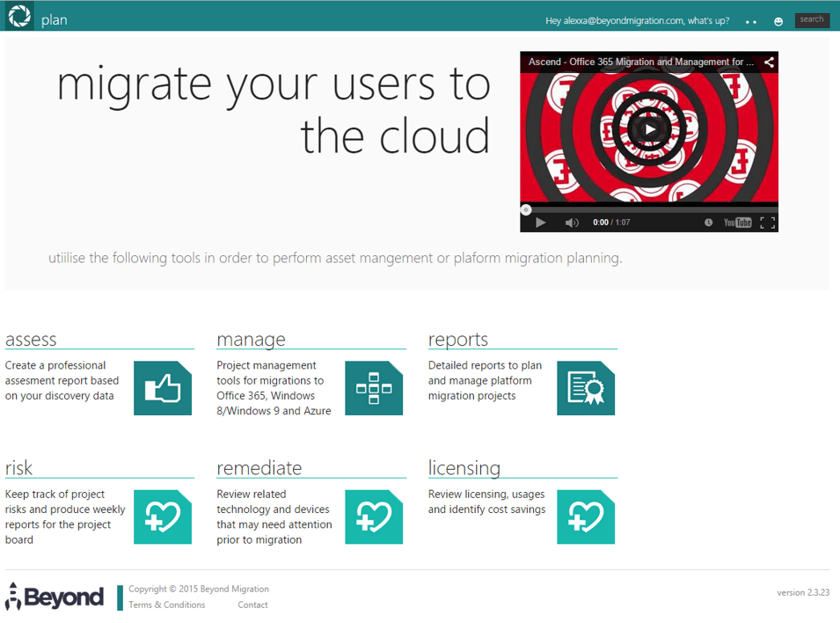Click the Copyright 2015 Beyond Migration text
Viewport: 840px width, 623px height.
click(x=199, y=589)
